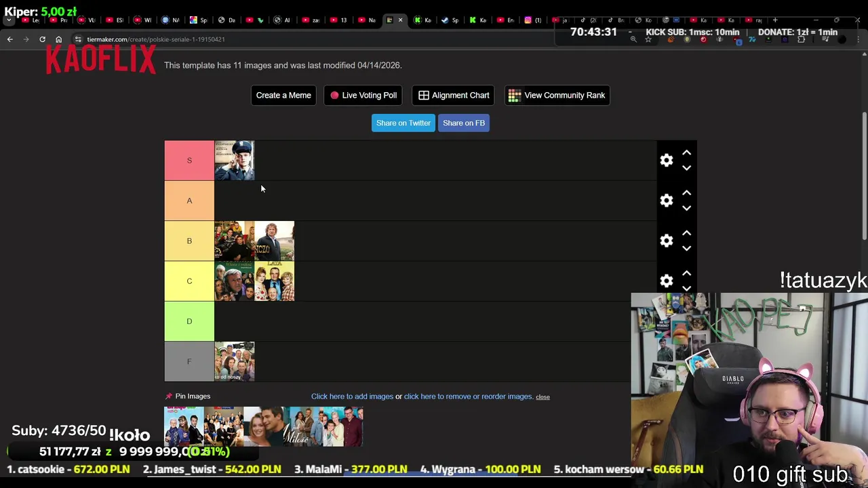Move the S tier row up
This screenshot has width=868, height=488.
pyautogui.click(x=686, y=152)
